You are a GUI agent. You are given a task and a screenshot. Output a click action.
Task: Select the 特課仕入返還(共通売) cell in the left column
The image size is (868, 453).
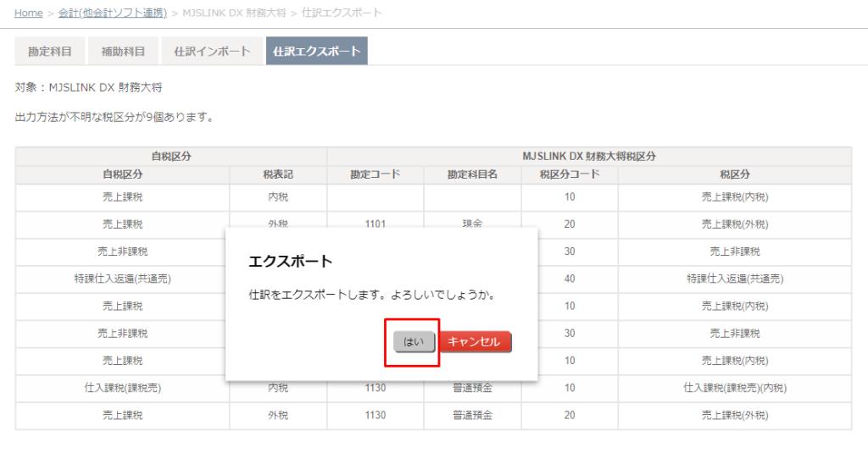tap(122, 279)
